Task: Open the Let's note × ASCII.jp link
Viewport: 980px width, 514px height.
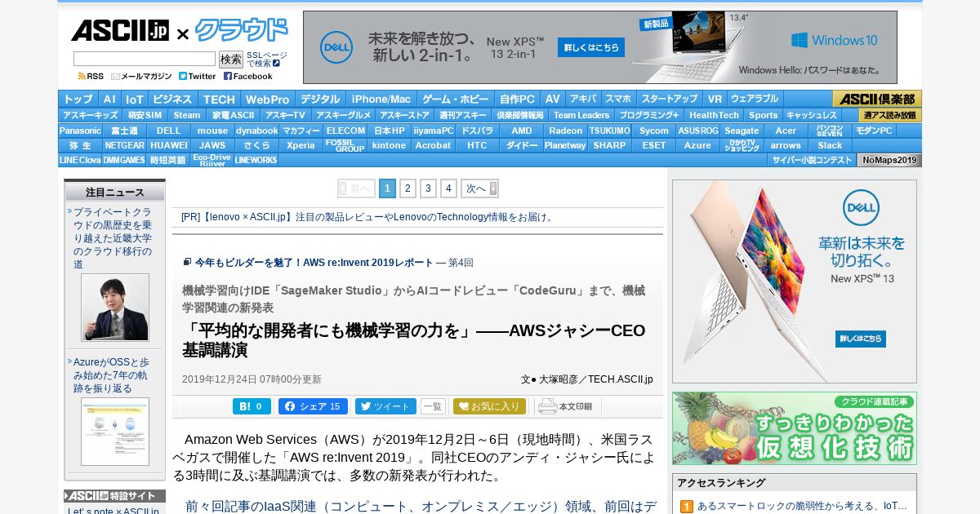Action: point(114,511)
